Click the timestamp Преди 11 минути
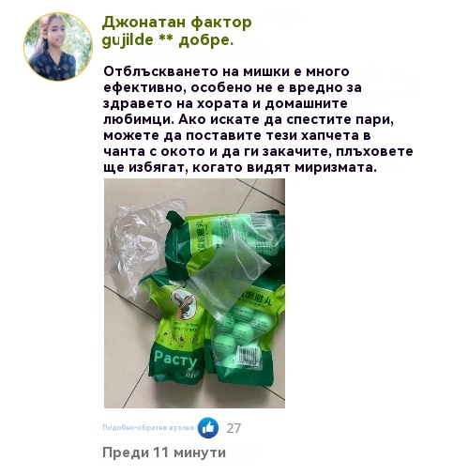 tap(164, 453)
